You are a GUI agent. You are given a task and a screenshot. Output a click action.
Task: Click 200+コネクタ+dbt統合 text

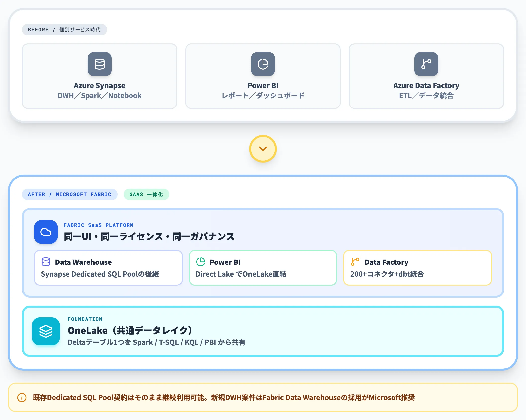387,274
